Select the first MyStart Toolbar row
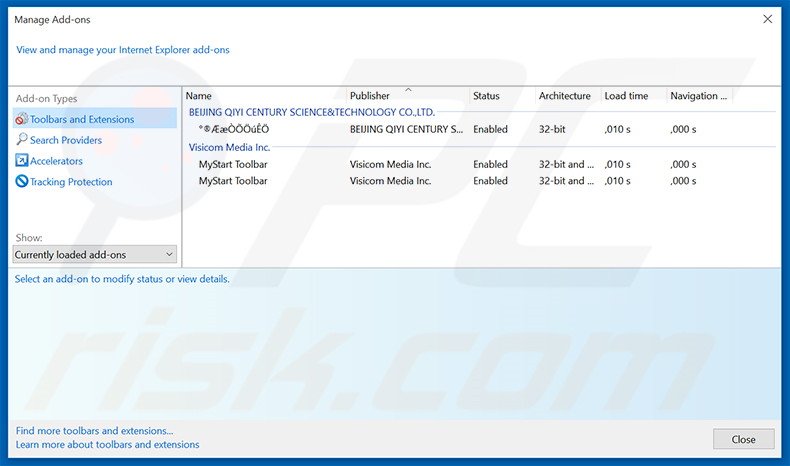The height and width of the screenshot is (466, 790). tap(479, 164)
